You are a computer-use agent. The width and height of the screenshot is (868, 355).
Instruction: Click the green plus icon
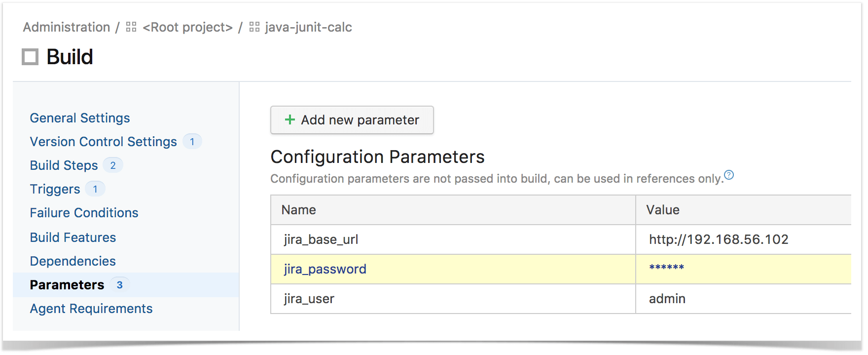pyautogui.click(x=290, y=119)
